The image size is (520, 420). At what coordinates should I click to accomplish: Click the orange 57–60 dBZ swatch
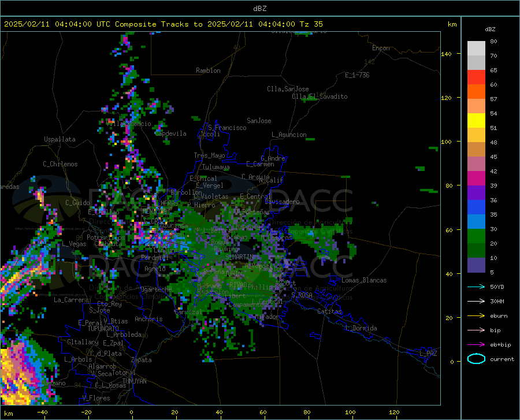pyautogui.click(x=476, y=92)
